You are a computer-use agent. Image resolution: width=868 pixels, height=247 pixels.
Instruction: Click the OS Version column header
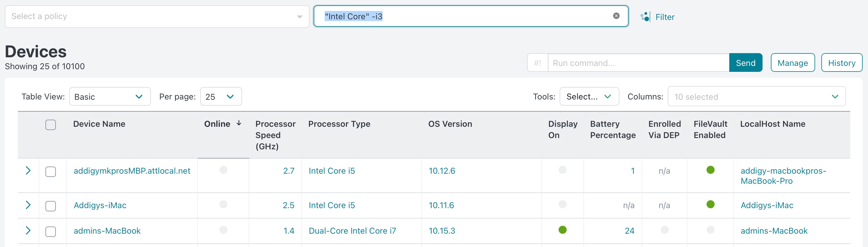tap(450, 124)
